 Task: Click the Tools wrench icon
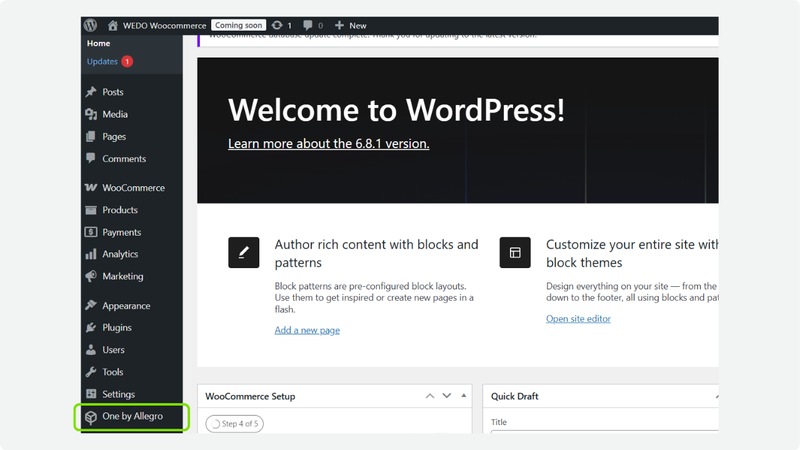click(x=91, y=372)
